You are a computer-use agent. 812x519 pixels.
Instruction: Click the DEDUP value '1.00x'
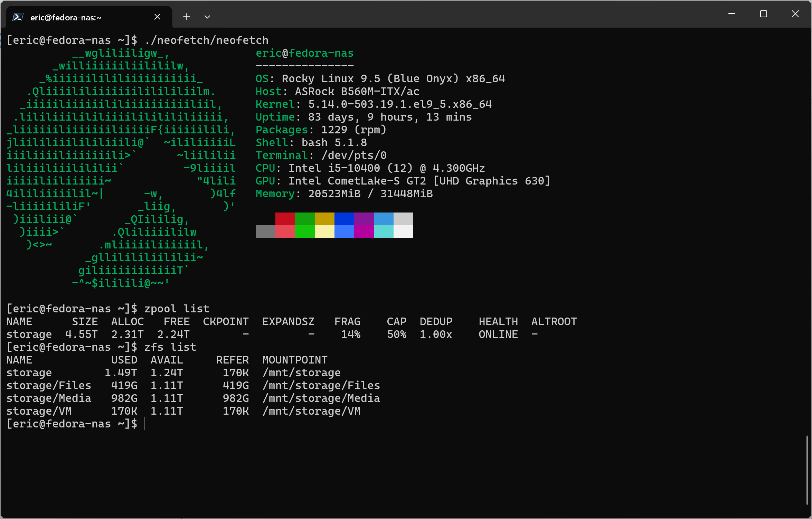pyautogui.click(x=436, y=334)
